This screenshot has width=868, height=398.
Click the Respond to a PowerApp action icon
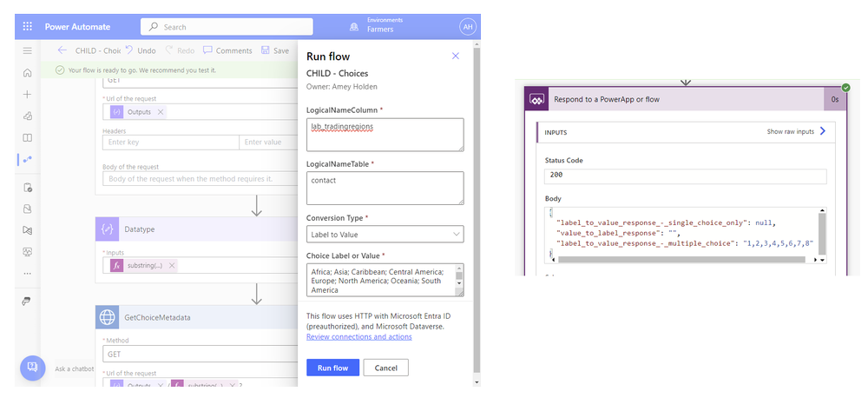[x=536, y=99]
